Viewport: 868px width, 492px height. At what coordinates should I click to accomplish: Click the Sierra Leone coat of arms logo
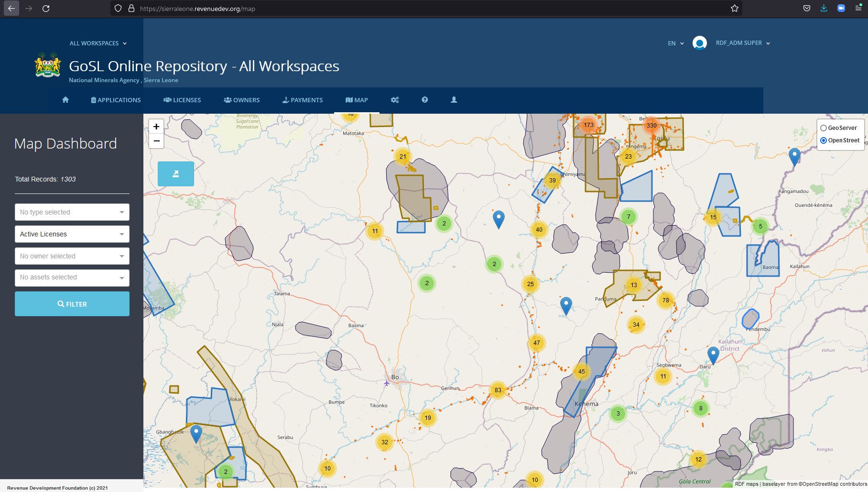tap(48, 65)
